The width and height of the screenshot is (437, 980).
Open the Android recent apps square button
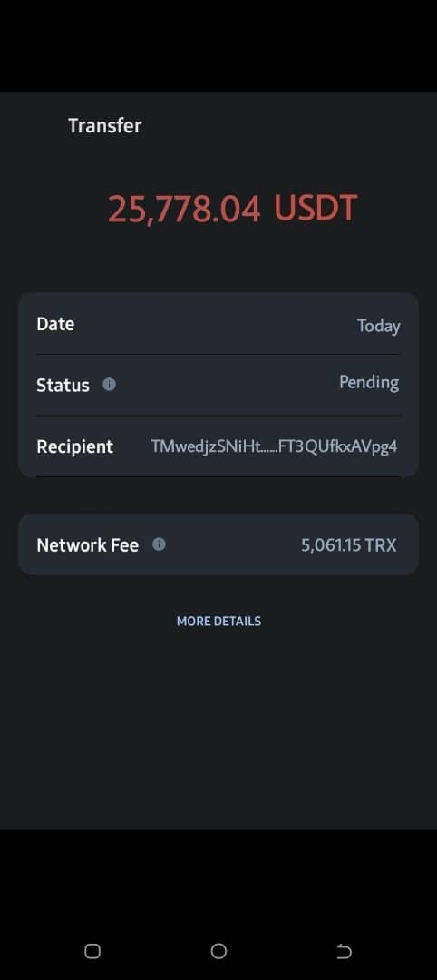pyautogui.click(x=92, y=951)
